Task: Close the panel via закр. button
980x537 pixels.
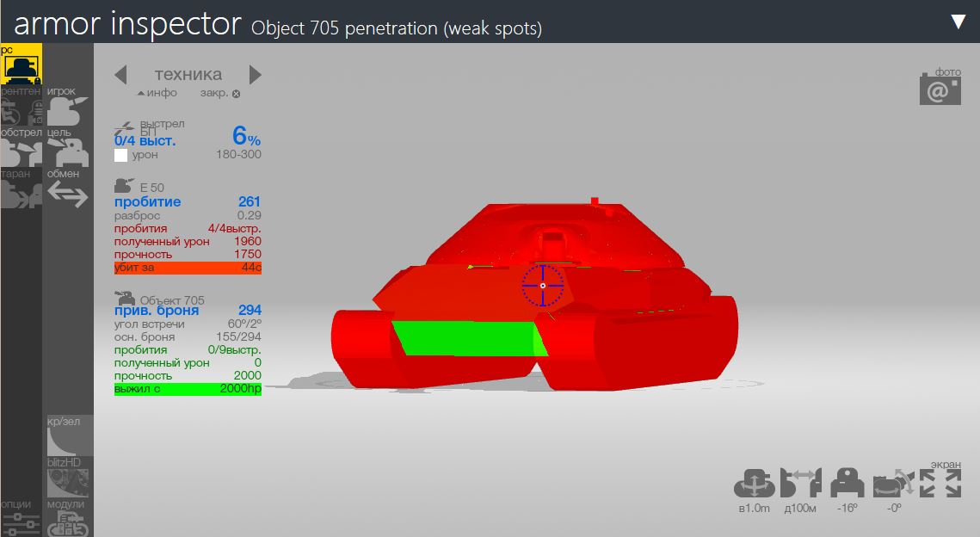Action: point(220,93)
